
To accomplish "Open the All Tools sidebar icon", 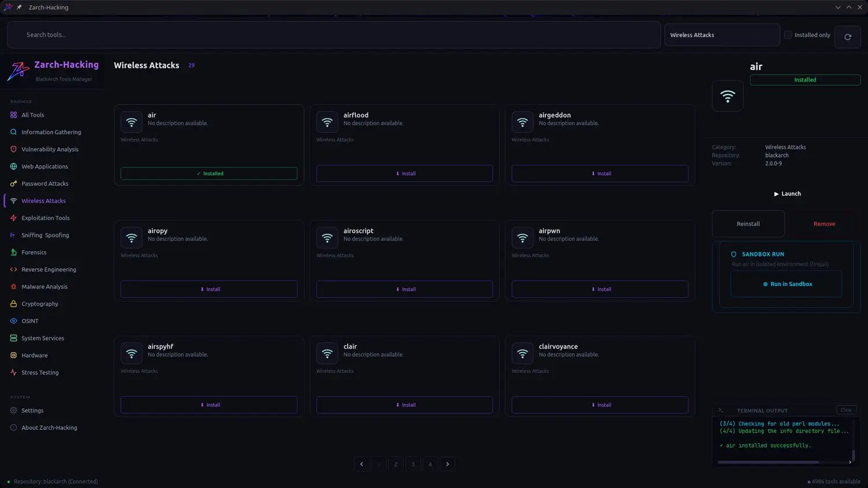I will pyautogui.click(x=13, y=115).
